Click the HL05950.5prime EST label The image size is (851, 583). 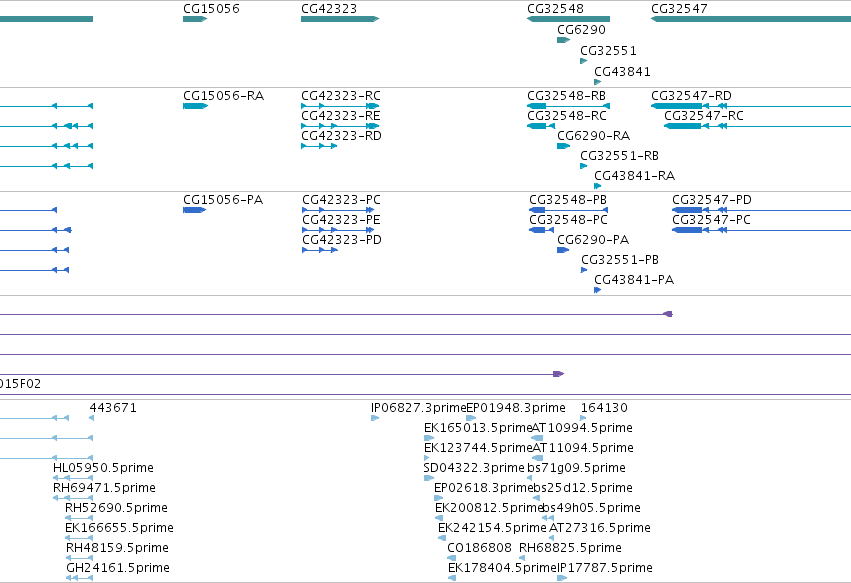tap(103, 468)
